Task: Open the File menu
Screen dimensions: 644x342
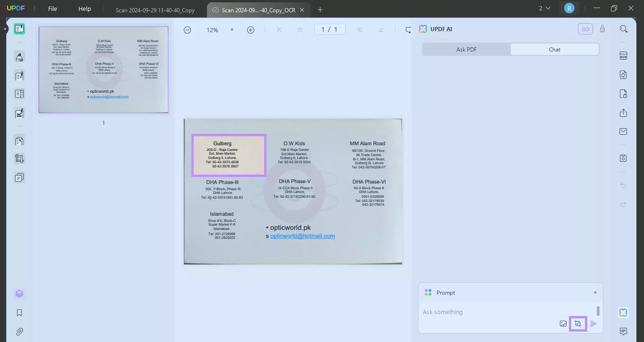Action: (x=52, y=8)
